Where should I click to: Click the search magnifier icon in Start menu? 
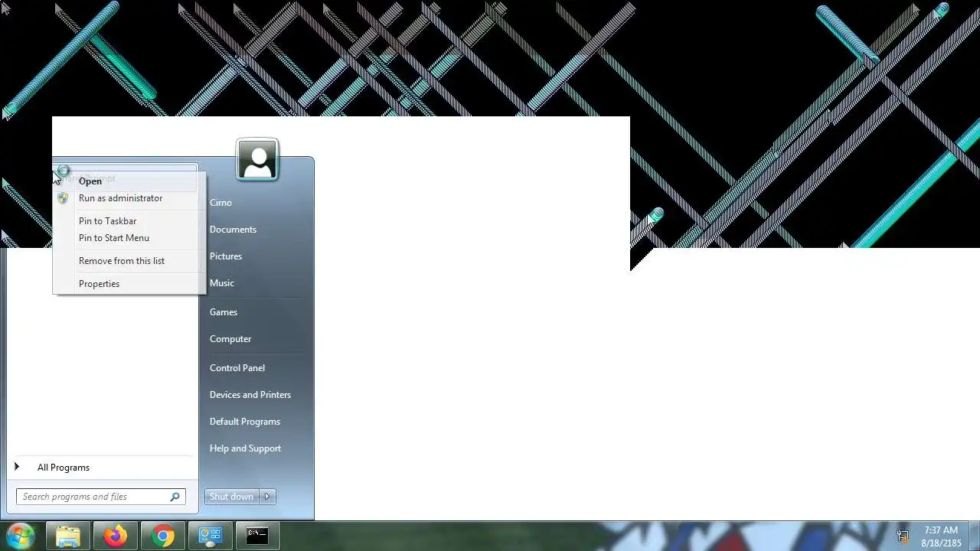(175, 497)
